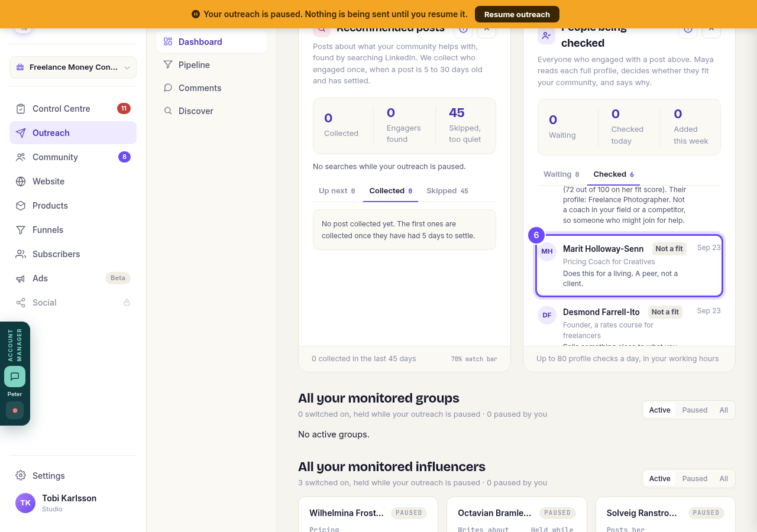Open the Ads megaphone item
757x532 pixels.
pos(73,278)
